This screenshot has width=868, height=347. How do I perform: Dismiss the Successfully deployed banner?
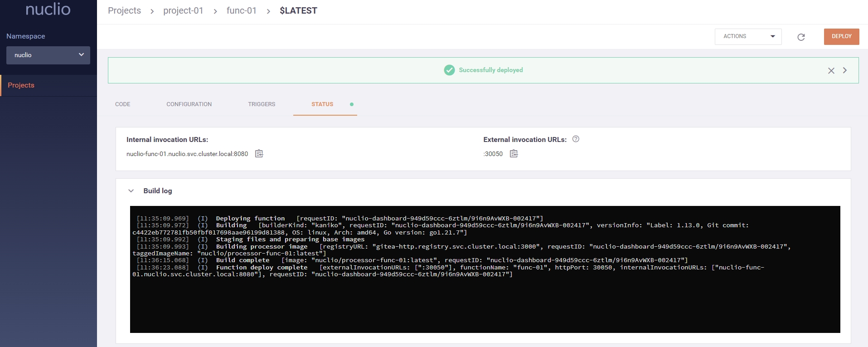(x=831, y=70)
